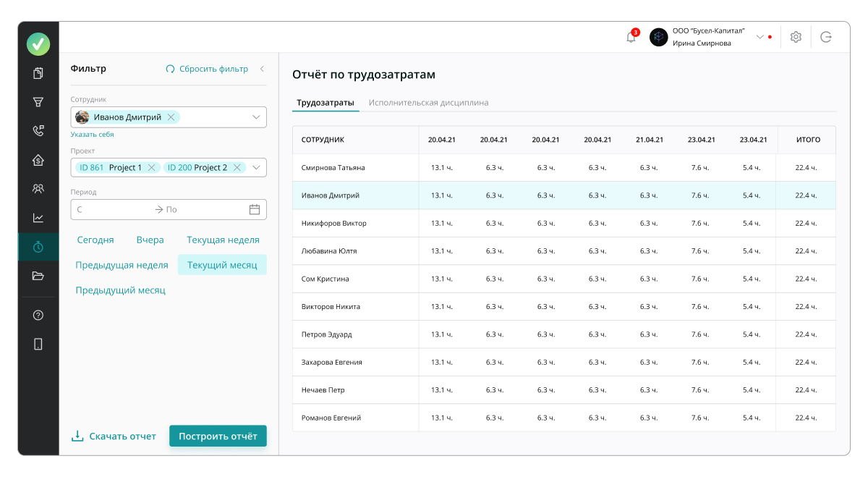Open settings via the gear icon

pyautogui.click(x=796, y=37)
